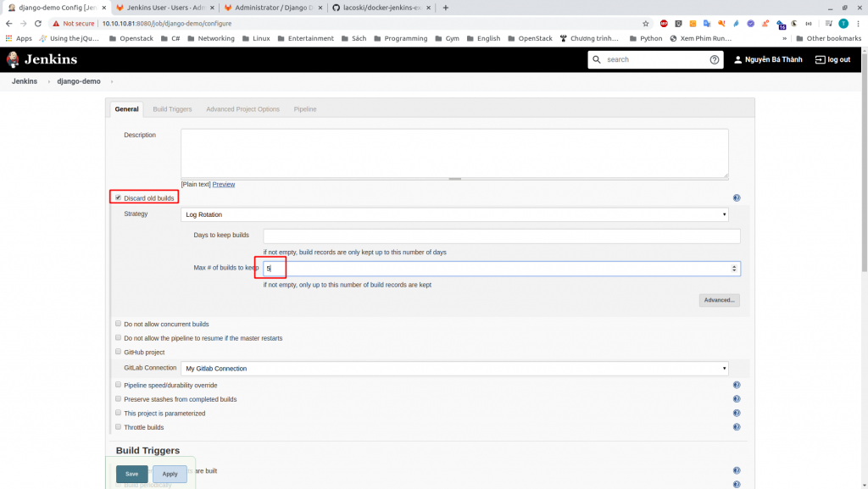Image resolution: width=868 pixels, height=489 pixels.
Task: Click the log out link
Action: (838, 59)
